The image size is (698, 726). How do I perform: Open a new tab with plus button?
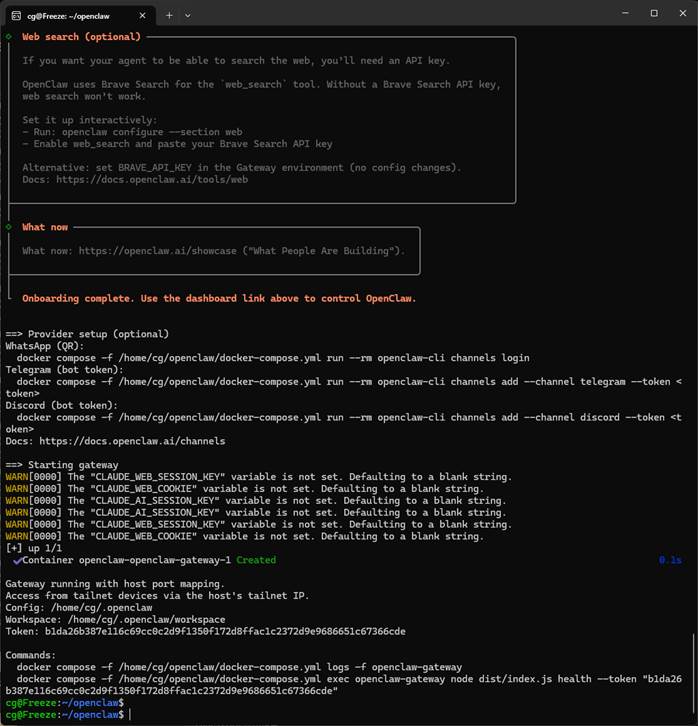coord(169,14)
